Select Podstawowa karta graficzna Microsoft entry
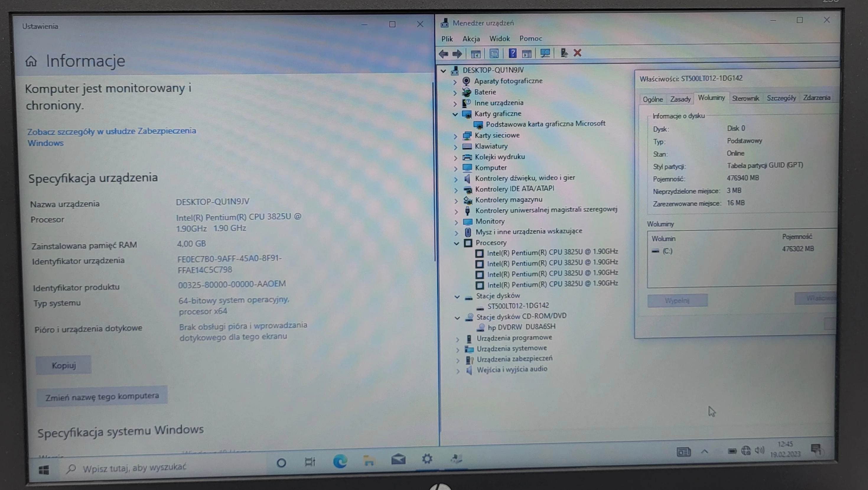The image size is (868, 490). [545, 124]
